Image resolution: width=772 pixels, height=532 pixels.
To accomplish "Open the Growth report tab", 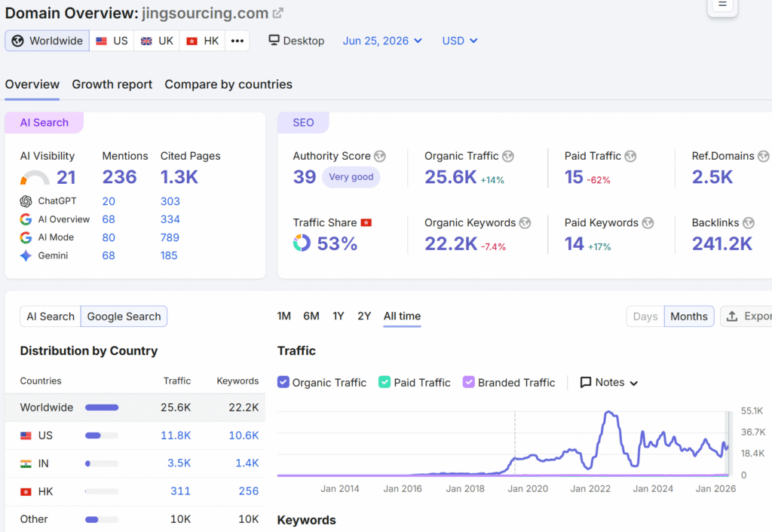I will click(x=112, y=84).
